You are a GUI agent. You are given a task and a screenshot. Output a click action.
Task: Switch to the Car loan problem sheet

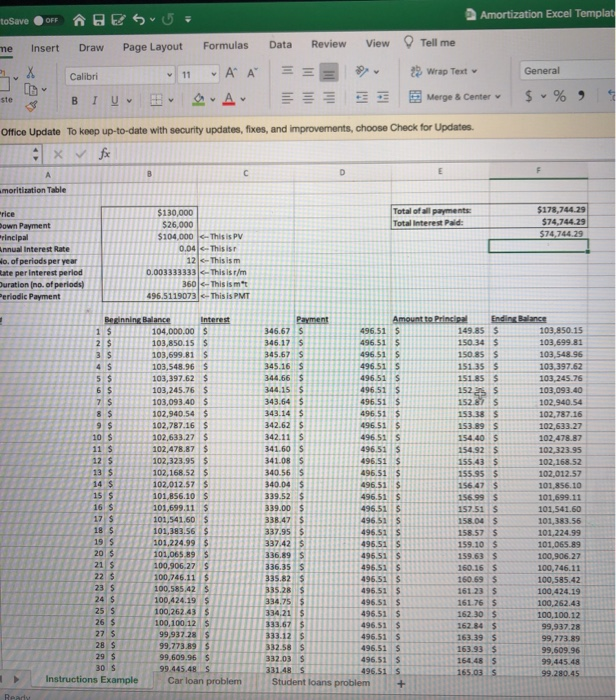click(x=204, y=681)
